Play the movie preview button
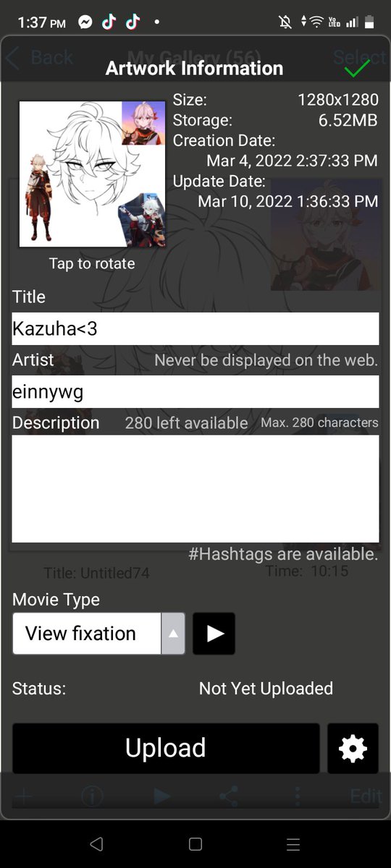The image size is (391, 868). click(214, 634)
